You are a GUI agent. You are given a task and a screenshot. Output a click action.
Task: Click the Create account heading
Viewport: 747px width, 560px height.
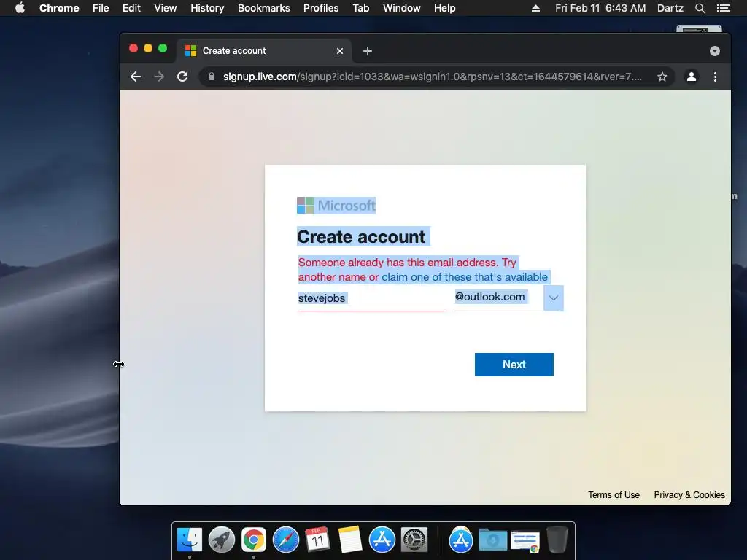coord(361,237)
